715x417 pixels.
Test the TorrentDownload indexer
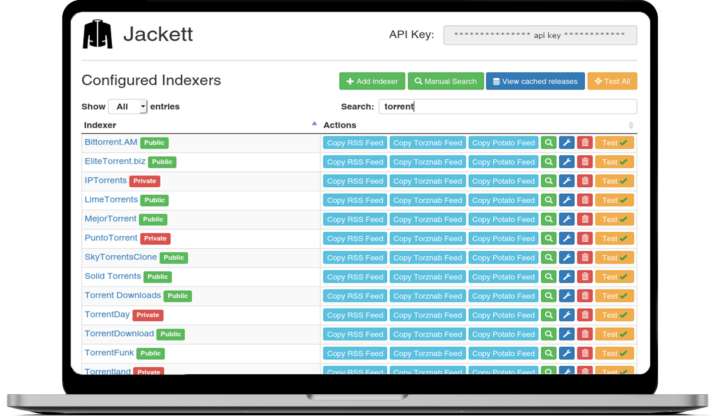tap(614, 334)
